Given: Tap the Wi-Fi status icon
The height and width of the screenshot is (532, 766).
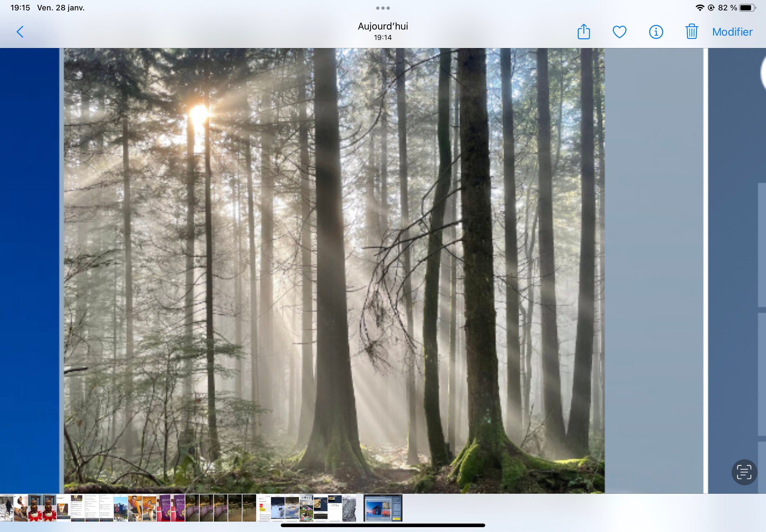Looking at the screenshot, I should 700,8.
